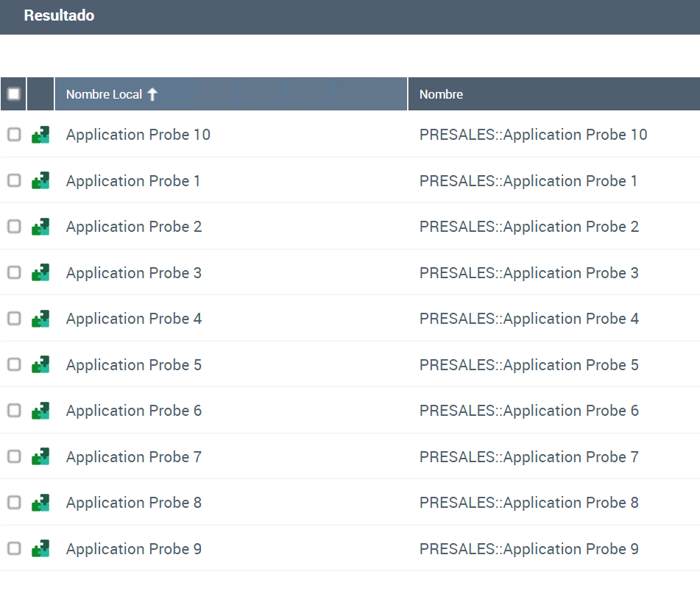Toggle the select-all checkbox in table header
The height and width of the screenshot is (605, 700).
click(14, 93)
